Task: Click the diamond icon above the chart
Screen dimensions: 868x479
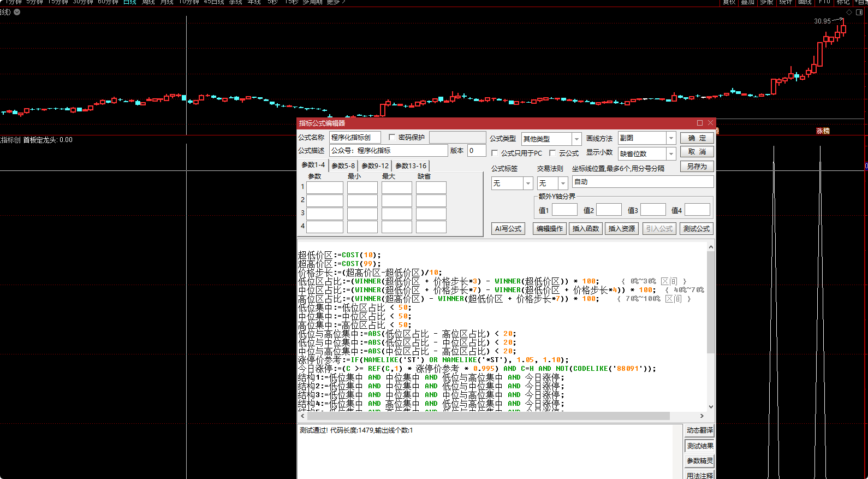Action: (849, 12)
